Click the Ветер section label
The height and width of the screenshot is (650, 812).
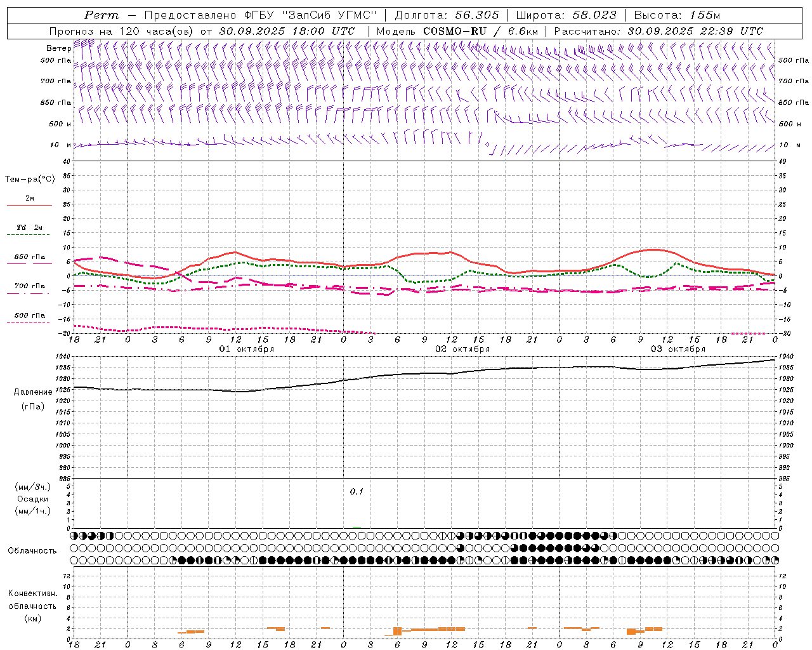58,48
